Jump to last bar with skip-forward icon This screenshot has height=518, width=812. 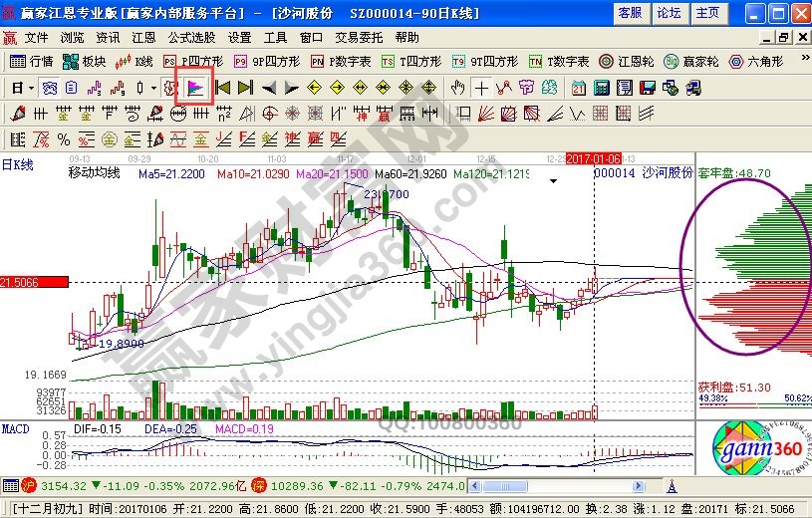[x=246, y=88]
